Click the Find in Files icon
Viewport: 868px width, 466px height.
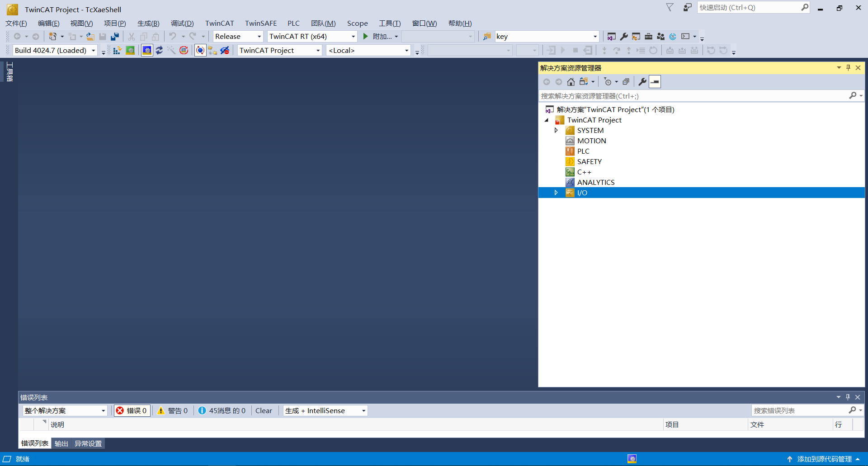point(487,37)
